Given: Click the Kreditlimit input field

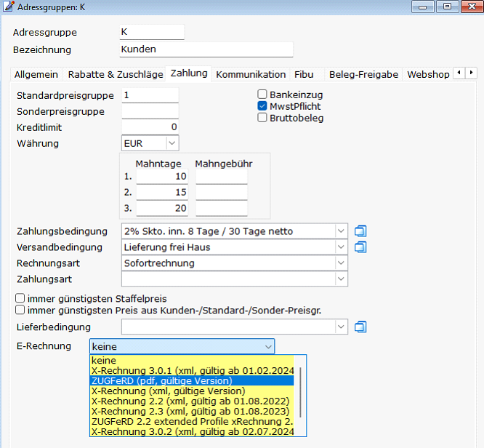Looking at the screenshot, I should click(x=150, y=127).
